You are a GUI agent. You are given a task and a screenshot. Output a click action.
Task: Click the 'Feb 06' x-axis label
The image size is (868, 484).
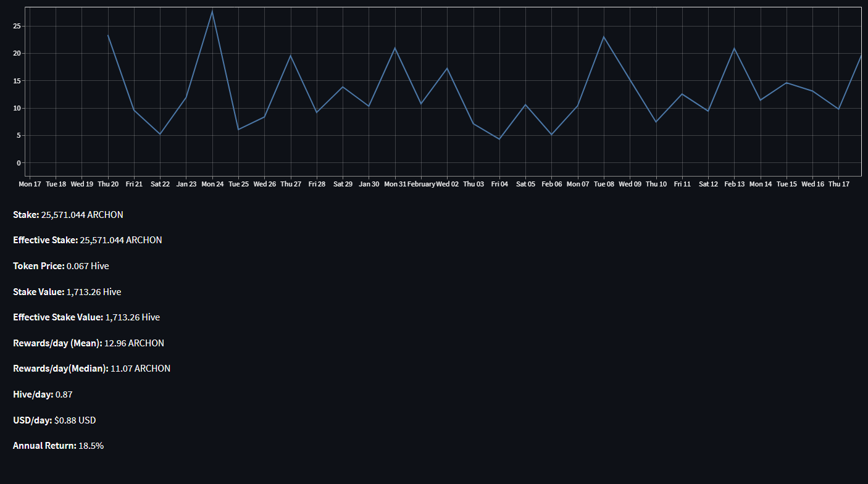(551, 184)
